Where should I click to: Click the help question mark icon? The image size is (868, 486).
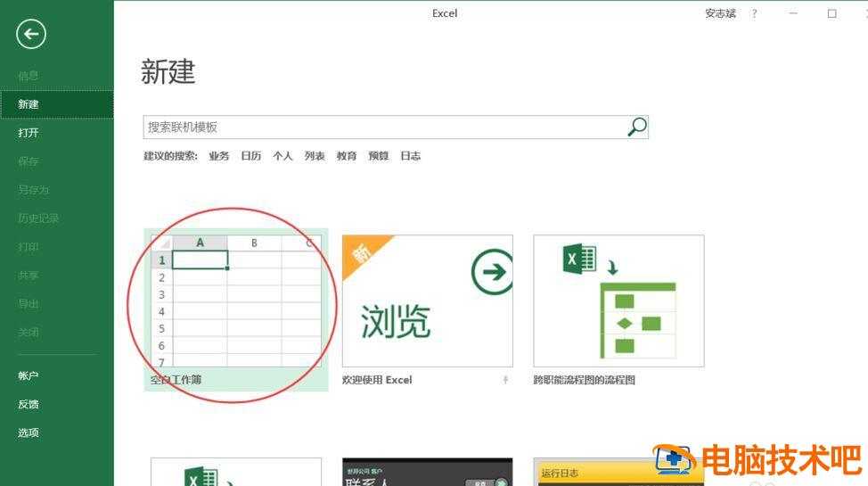click(x=754, y=14)
